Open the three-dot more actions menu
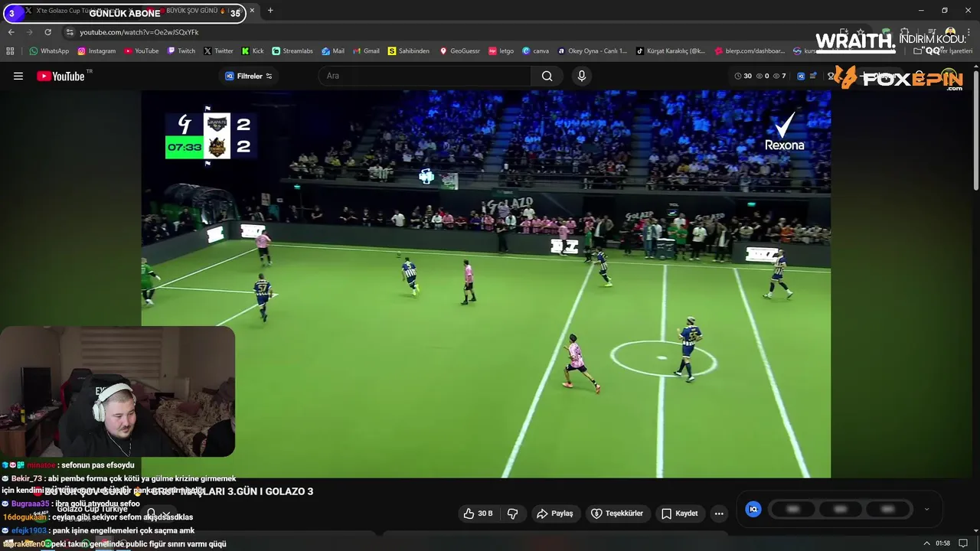Viewport: 980px width, 551px height. coord(719,514)
